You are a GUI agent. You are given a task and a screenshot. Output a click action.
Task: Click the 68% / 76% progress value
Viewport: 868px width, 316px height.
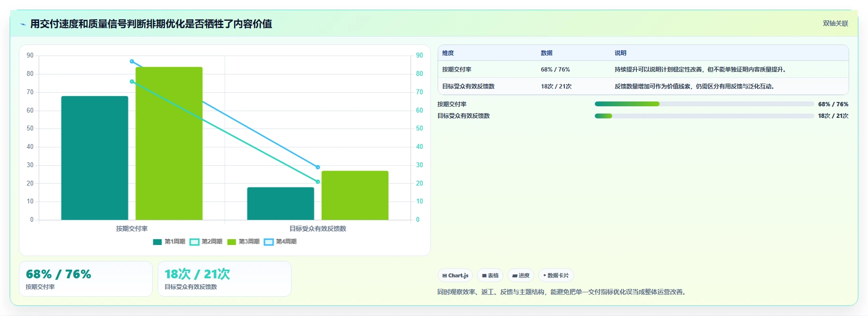[x=833, y=104]
